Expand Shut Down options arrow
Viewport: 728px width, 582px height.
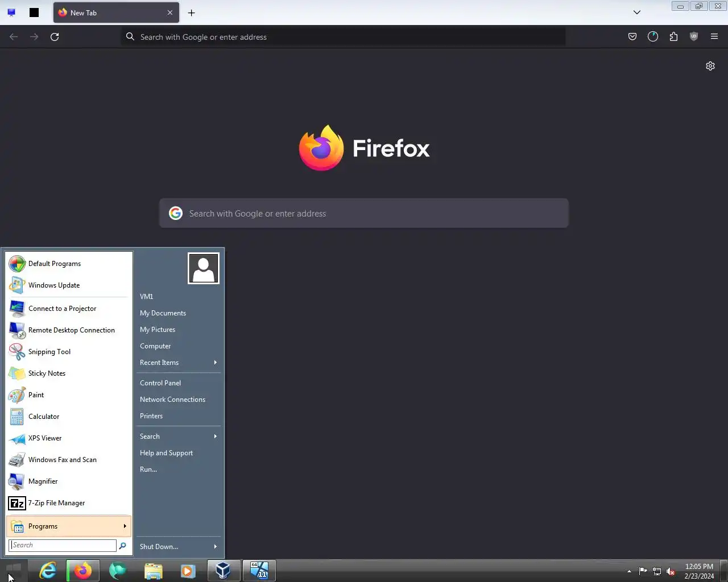[216, 547]
